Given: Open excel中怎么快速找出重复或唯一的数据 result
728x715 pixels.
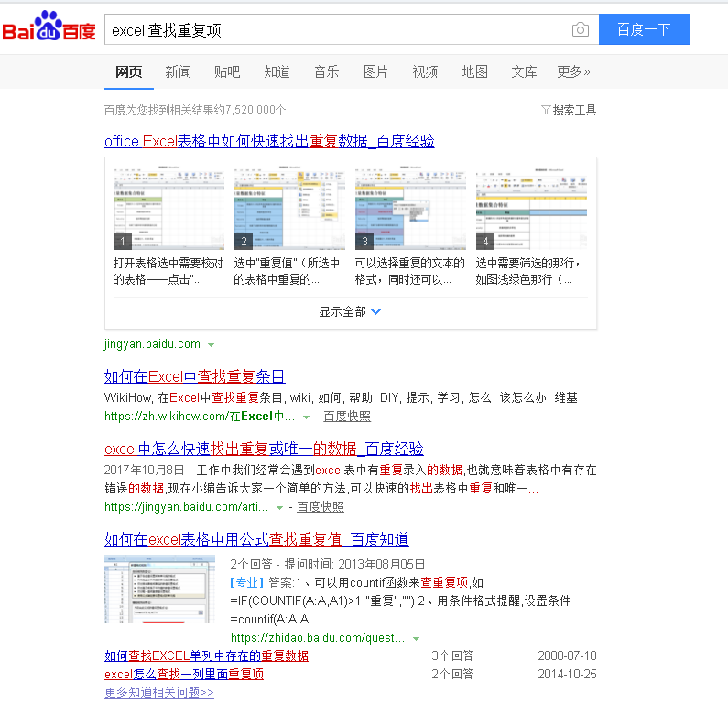Looking at the screenshot, I should [x=264, y=449].
